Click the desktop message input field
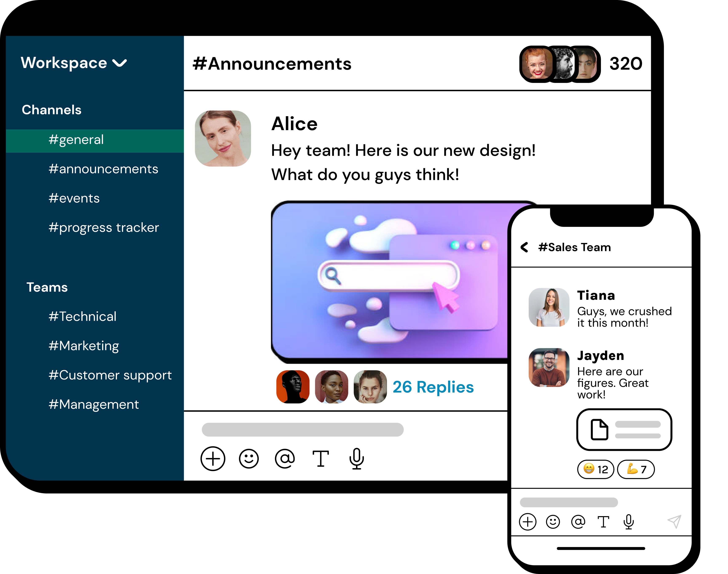 point(302,429)
